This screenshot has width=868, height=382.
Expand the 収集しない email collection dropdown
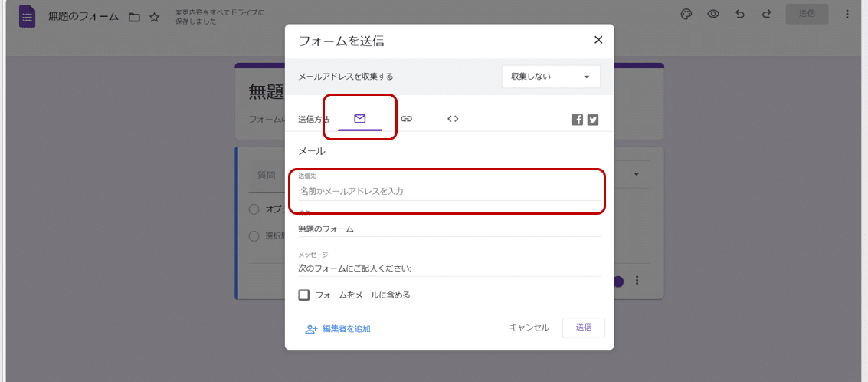550,77
